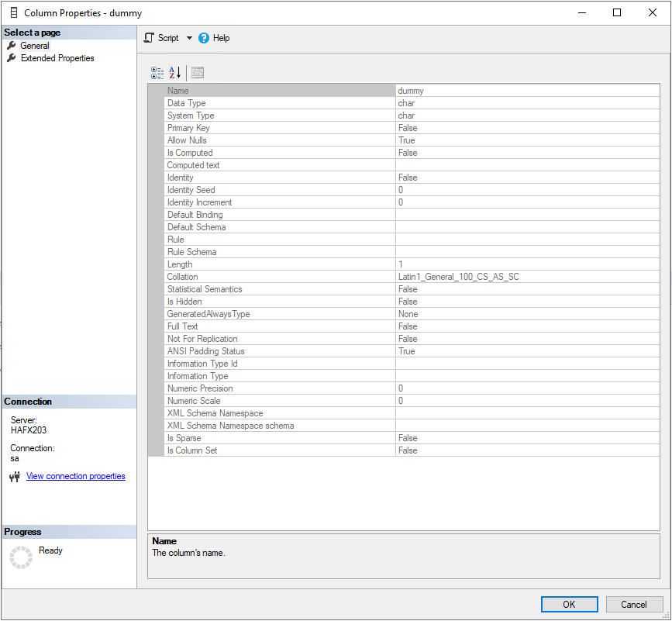Click the Property Pages icon
This screenshot has height=621, width=672.
click(x=198, y=73)
